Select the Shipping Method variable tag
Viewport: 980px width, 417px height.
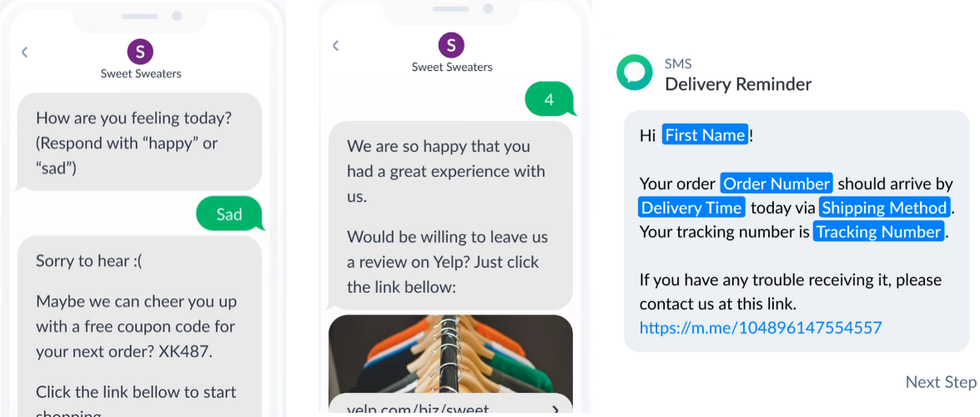pos(884,208)
